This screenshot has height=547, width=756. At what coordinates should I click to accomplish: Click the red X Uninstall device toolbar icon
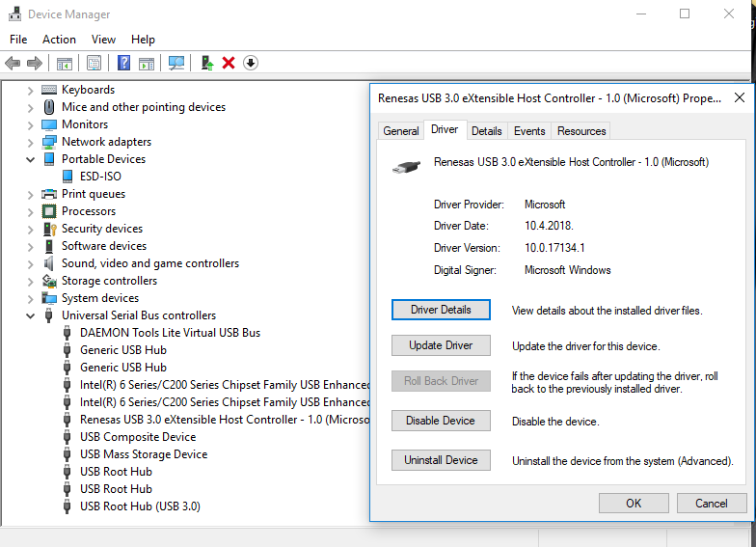[x=229, y=63]
